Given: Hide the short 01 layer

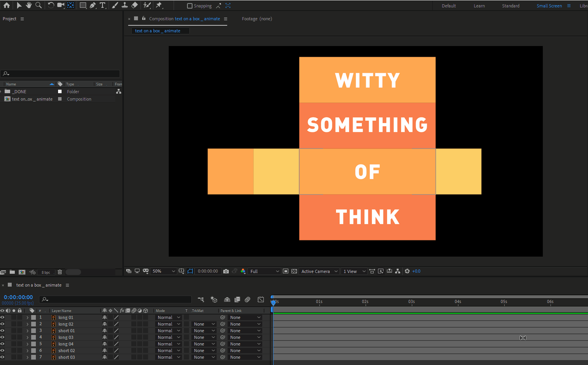Looking at the screenshot, I should tap(2, 331).
